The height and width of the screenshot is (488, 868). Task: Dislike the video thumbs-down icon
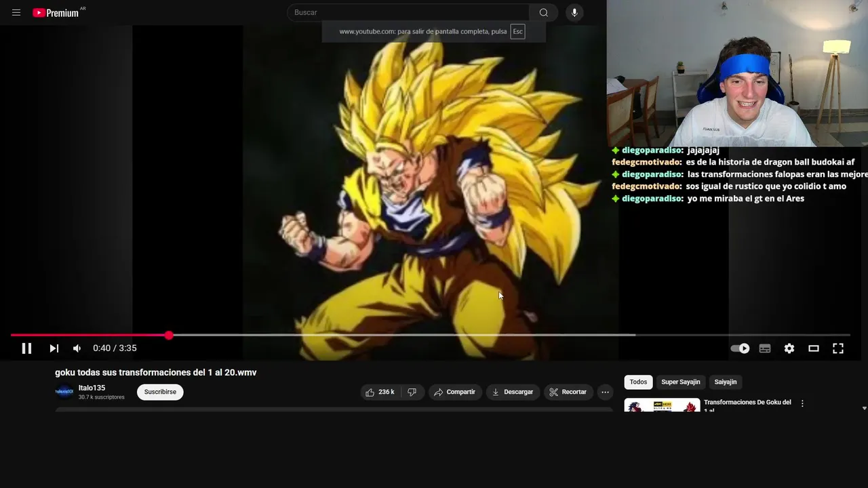coord(412,392)
